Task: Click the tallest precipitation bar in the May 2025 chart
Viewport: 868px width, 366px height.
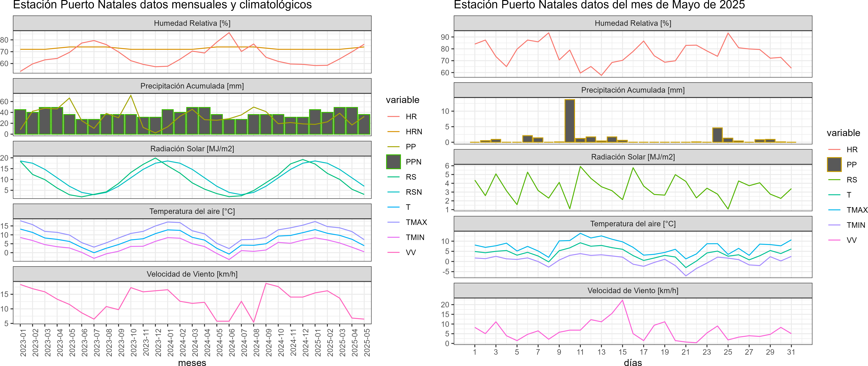Action: click(569, 121)
